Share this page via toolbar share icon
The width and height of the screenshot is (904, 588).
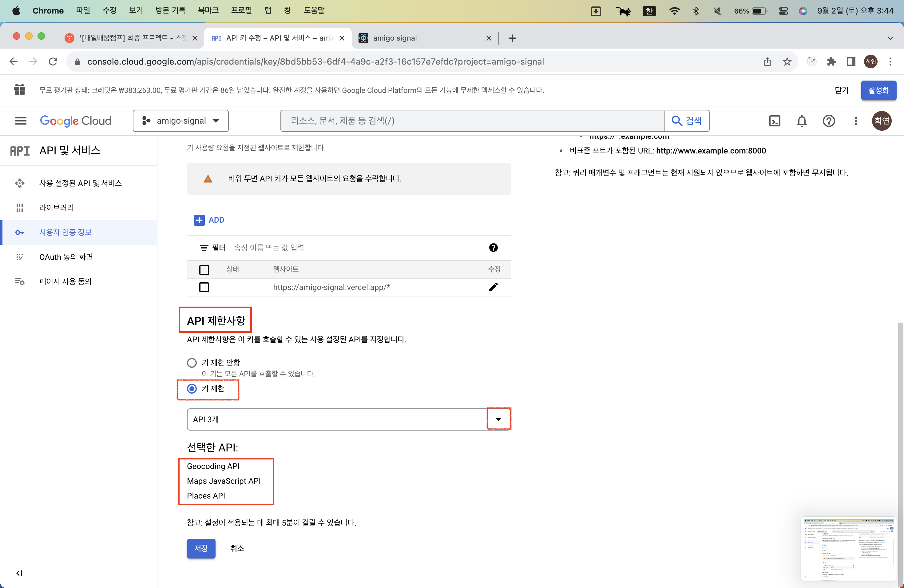767,62
